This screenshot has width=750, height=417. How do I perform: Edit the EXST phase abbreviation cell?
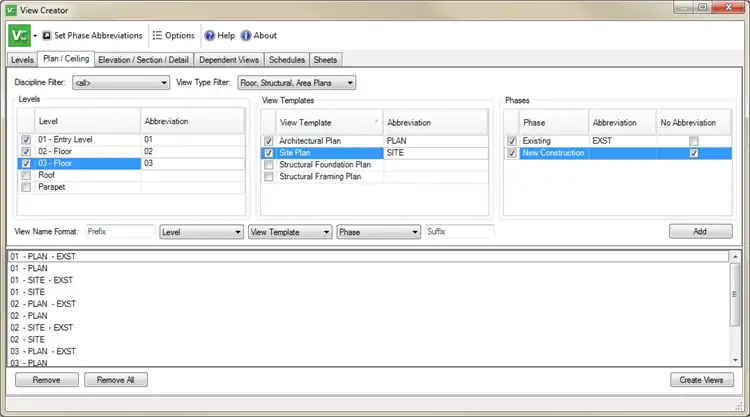coord(623,141)
